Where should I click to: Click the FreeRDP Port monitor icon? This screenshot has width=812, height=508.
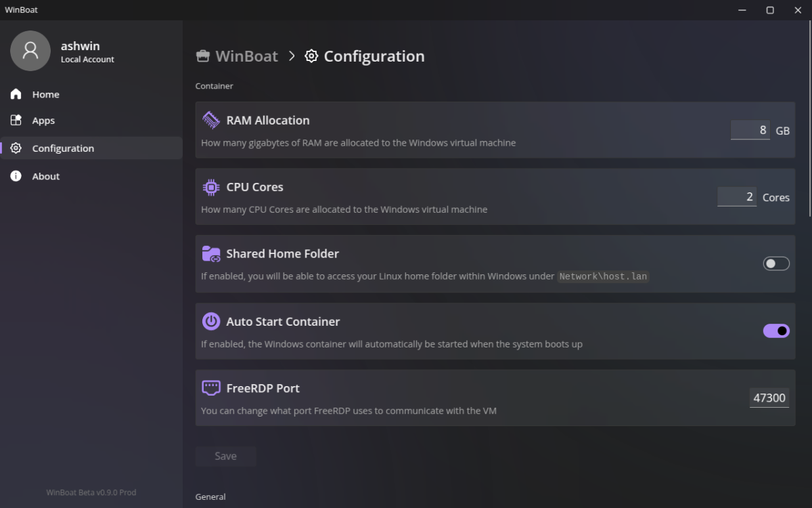tap(211, 387)
